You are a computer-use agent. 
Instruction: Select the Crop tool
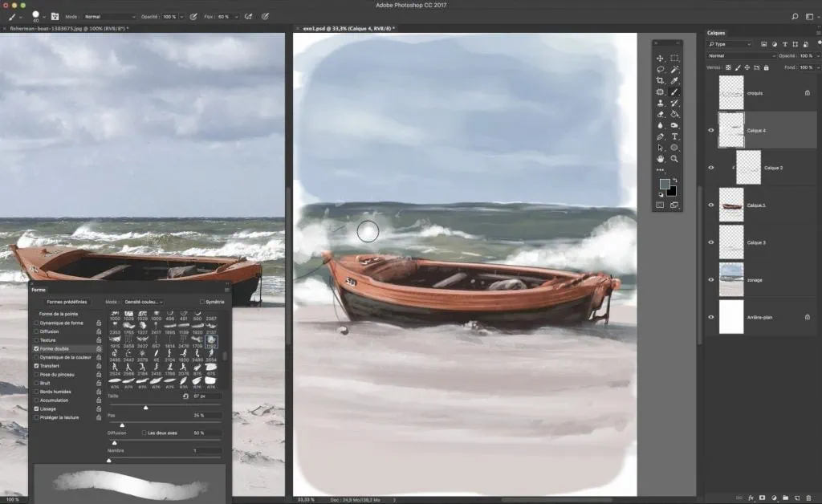pyautogui.click(x=660, y=81)
